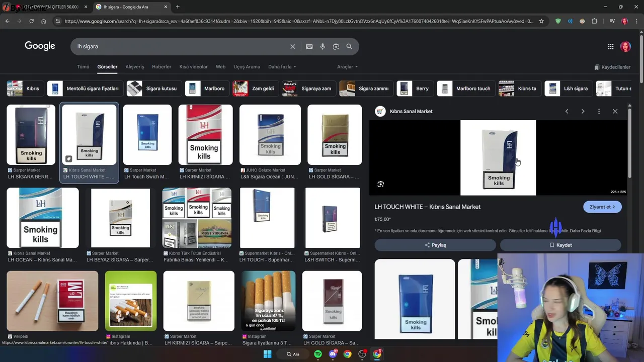Switch to the 'Web' tab
The width and height of the screenshot is (644, 362).
point(220,66)
